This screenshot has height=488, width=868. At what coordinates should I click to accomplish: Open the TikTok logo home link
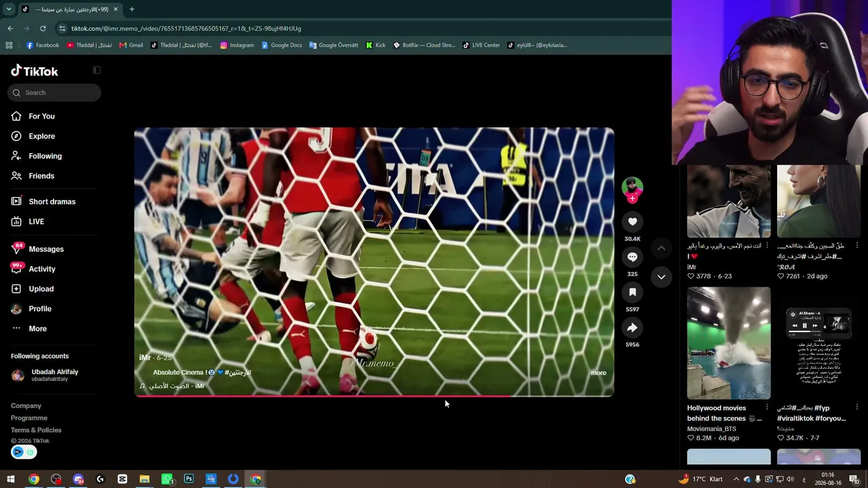pyautogui.click(x=35, y=71)
